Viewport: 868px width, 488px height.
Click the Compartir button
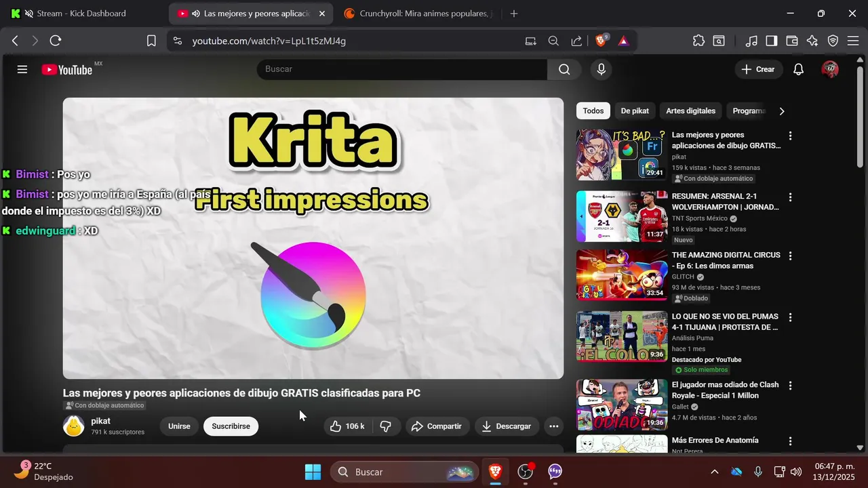437,426
